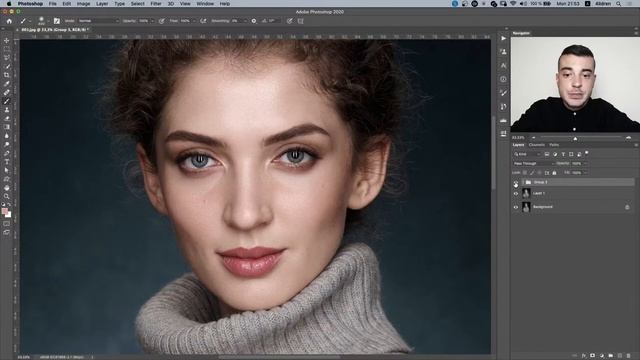Screen dimensions: 640x360
Task: Toggle visibility of Group 1
Action: pyautogui.click(x=516, y=182)
